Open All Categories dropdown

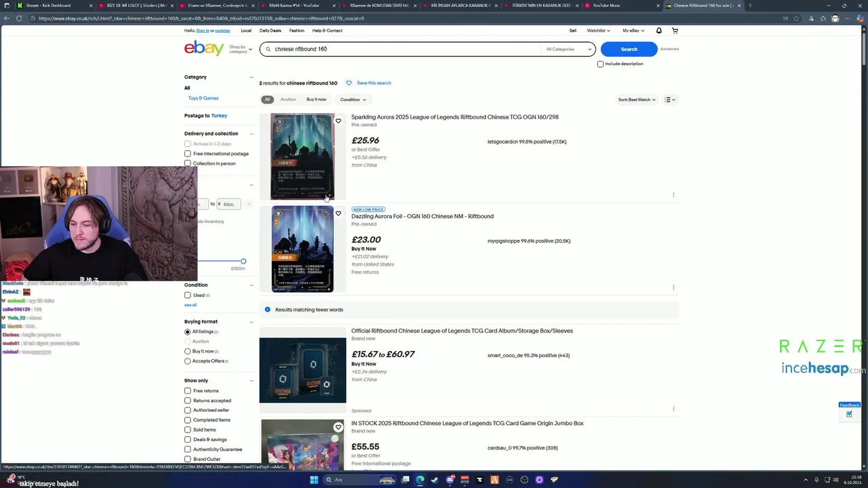pyautogui.click(x=569, y=49)
